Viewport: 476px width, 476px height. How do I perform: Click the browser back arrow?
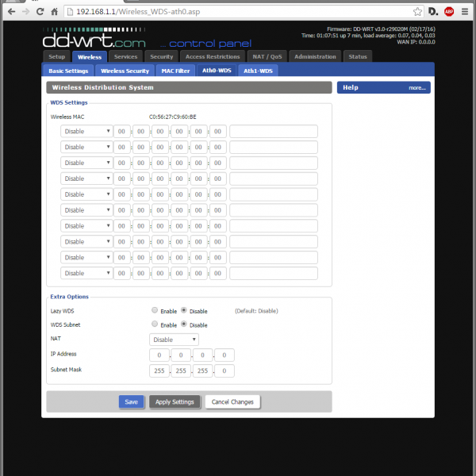[10, 12]
